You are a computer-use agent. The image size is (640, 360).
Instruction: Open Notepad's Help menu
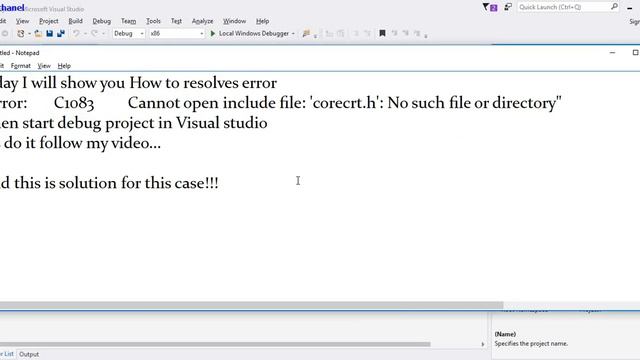pyautogui.click(x=64, y=66)
